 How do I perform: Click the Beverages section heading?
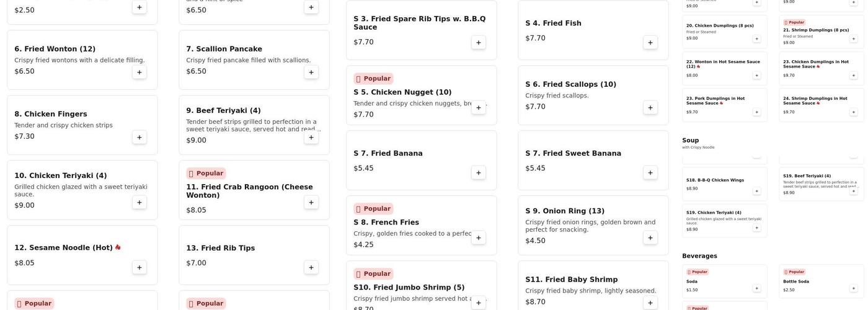coord(699,256)
